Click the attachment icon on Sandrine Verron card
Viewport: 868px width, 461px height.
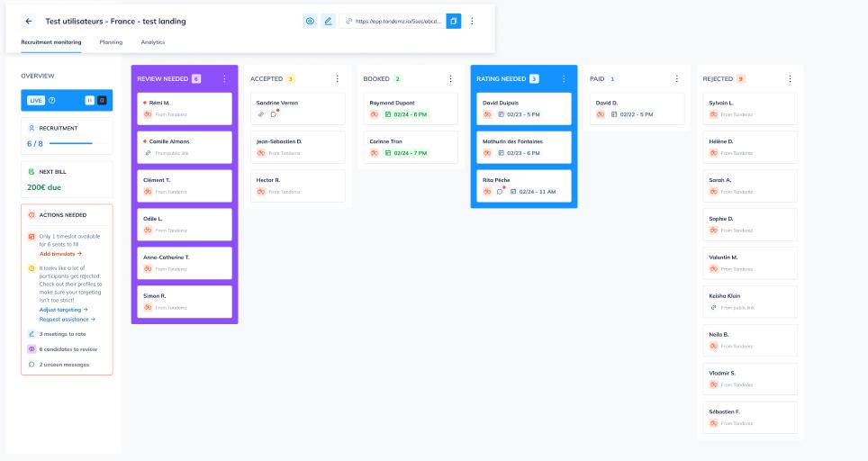(x=261, y=114)
